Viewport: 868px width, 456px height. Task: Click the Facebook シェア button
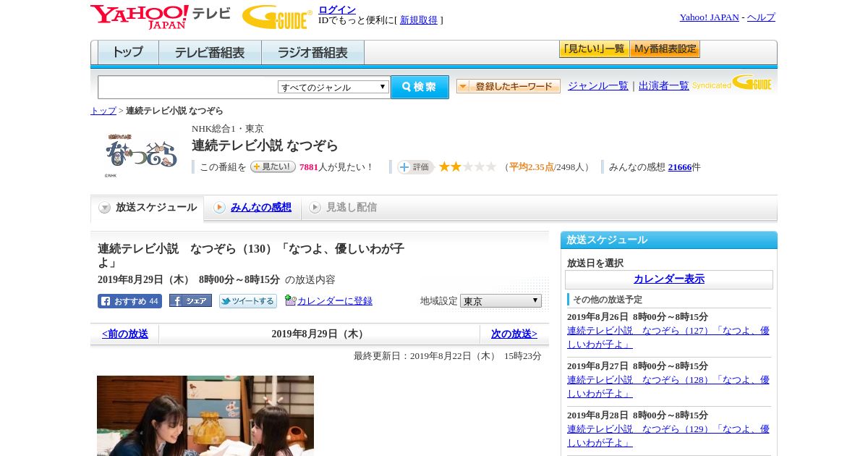[190, 301]
